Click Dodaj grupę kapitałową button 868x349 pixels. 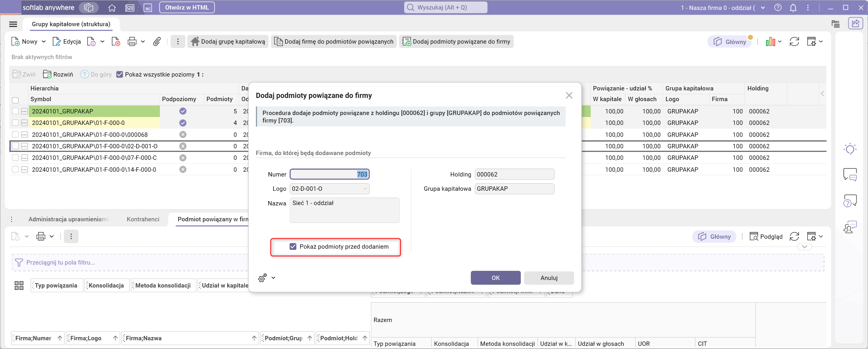pos(228,42)
